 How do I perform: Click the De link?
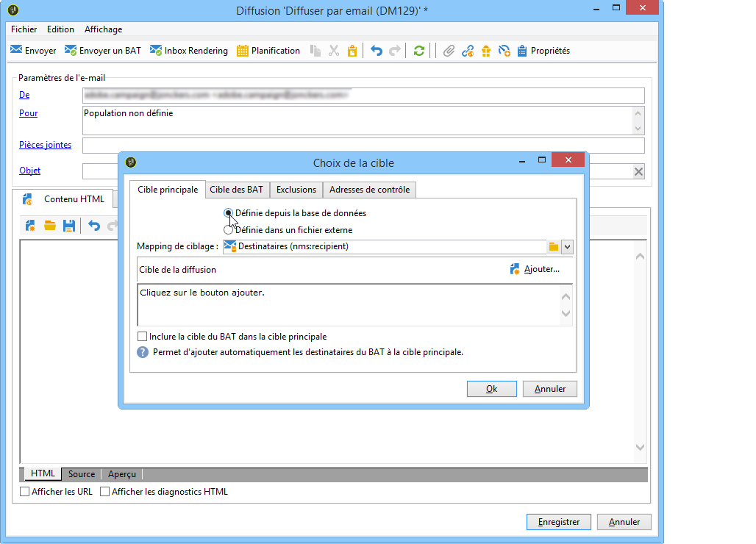(x=24, y=95)
